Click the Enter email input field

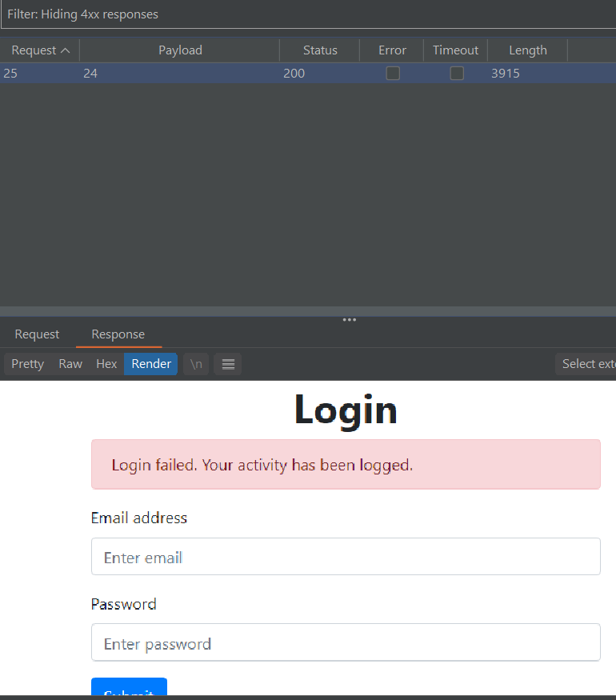tap(346, 557)
